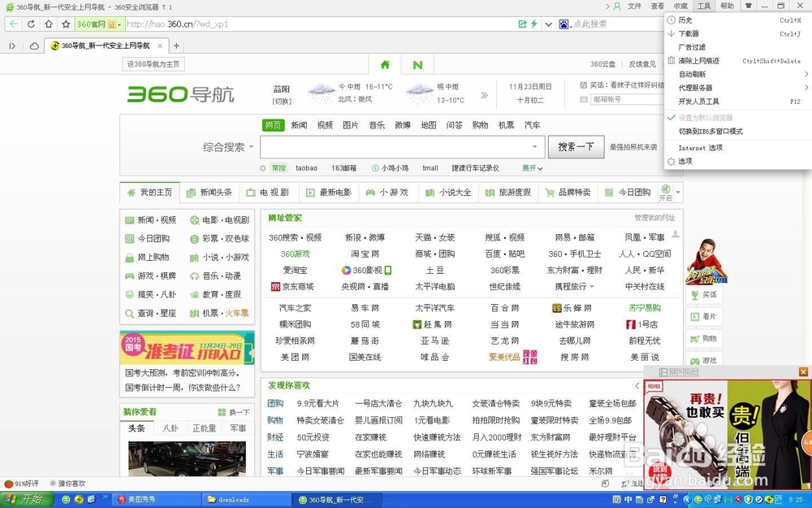Image resolution: width=812 pixels, height=508 pixels.
Task: Click the green house icon in the page header
Action: pyautogui.click(x=385, y=65)
